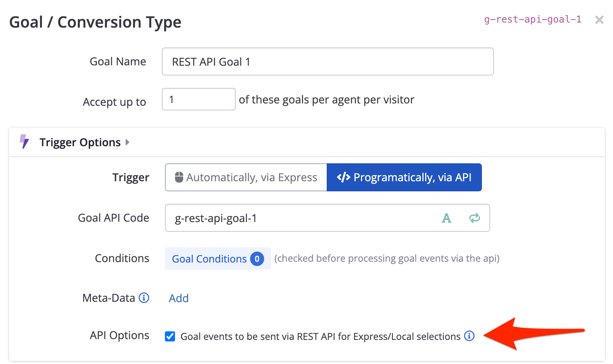Click the Goal Conditions count badge

tap(257, 259)
